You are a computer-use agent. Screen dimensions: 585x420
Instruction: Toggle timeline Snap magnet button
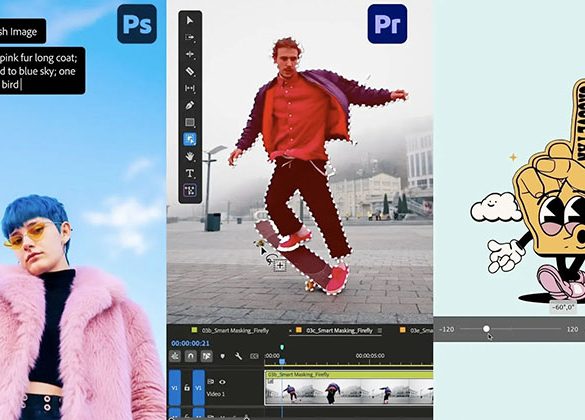[191, 356]
